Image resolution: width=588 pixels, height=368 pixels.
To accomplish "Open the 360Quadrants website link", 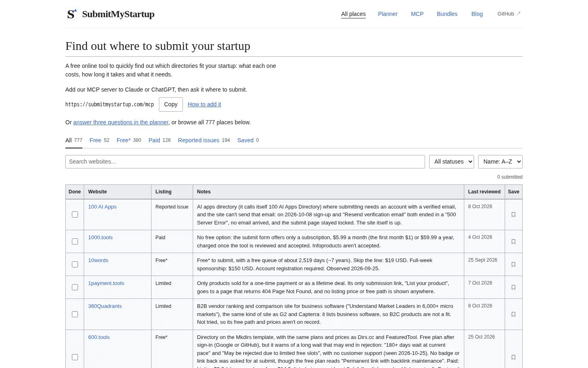I will pyautogui.click(x=105, y=306).
